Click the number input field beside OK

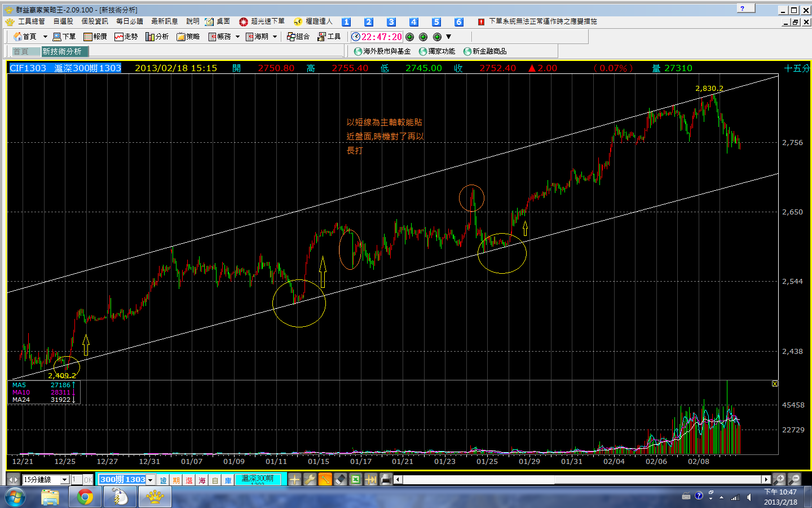click(77, 480)
